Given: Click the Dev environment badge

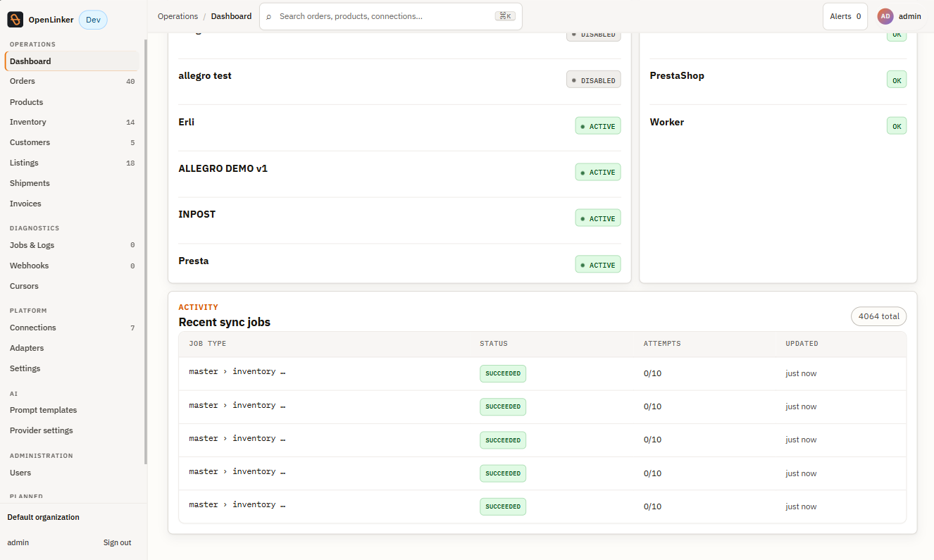Looking at the screenshot, I should pos(93,20).
